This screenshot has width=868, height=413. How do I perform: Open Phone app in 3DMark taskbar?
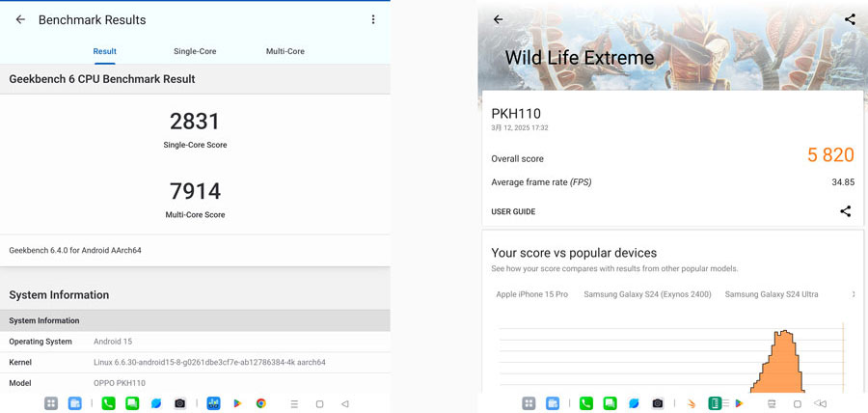586,403
